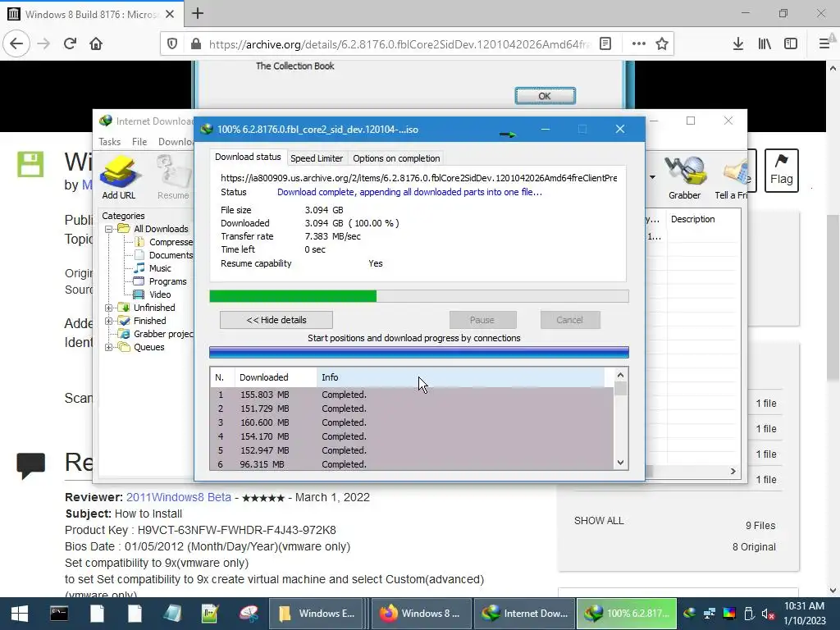
Task: Click the Downloaded column header
Action: 276,377
